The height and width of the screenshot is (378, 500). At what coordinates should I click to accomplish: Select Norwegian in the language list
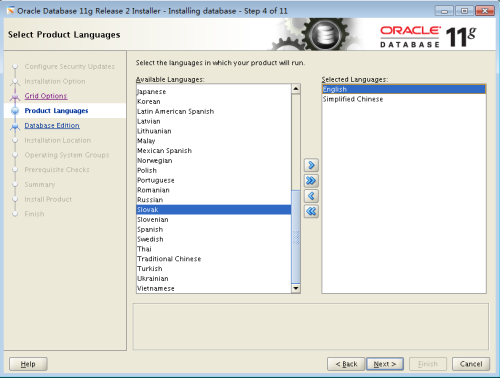[213, 160]
